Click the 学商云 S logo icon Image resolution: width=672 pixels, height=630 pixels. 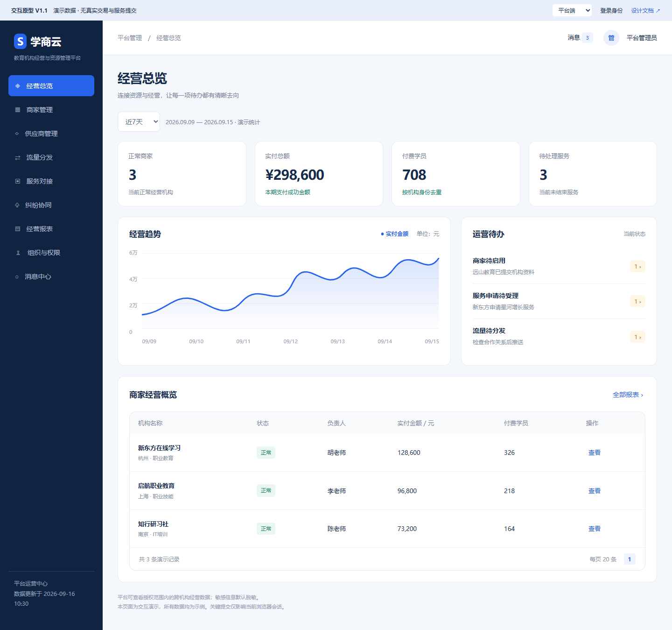(20, 41)
